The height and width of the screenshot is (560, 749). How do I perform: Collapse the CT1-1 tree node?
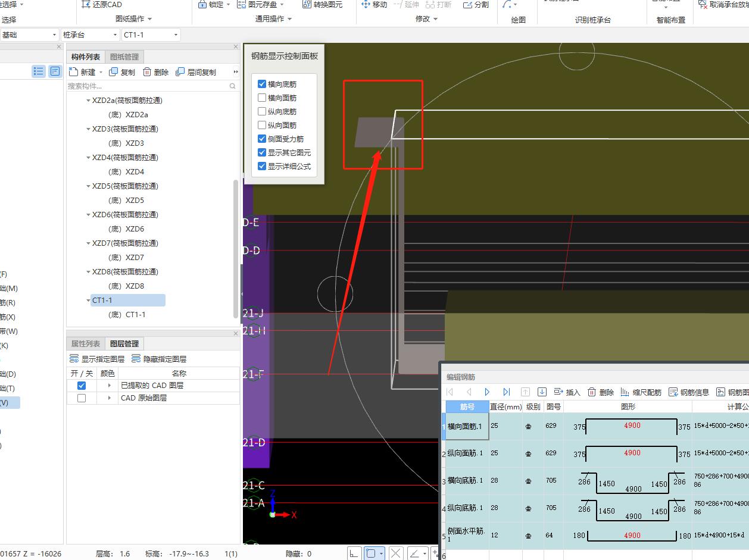click(89, 301)
